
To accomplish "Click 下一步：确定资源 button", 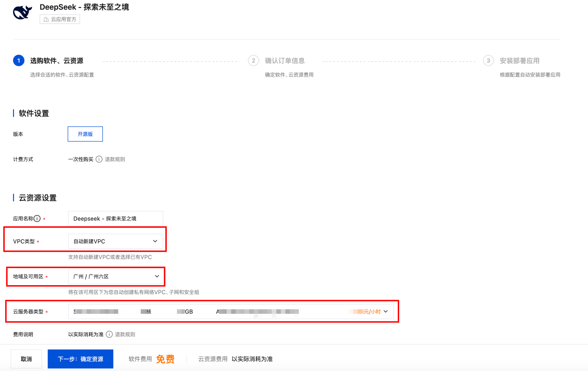I will (x=80, y=359).
